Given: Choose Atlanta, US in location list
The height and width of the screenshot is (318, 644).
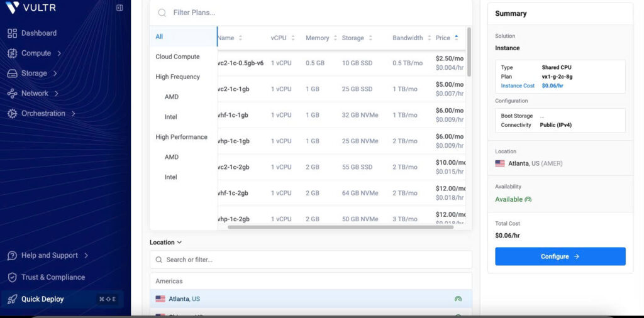Looking at the screenshot, I should tap(311, 299).
